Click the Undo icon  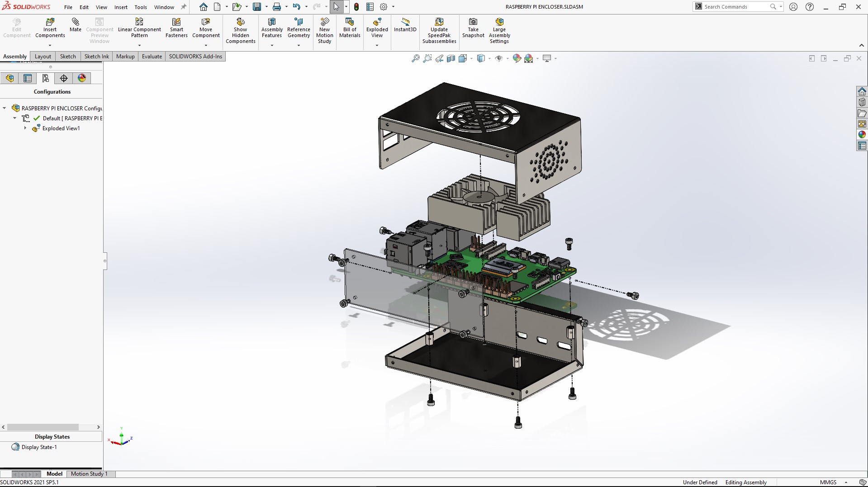tap(297, 7)
